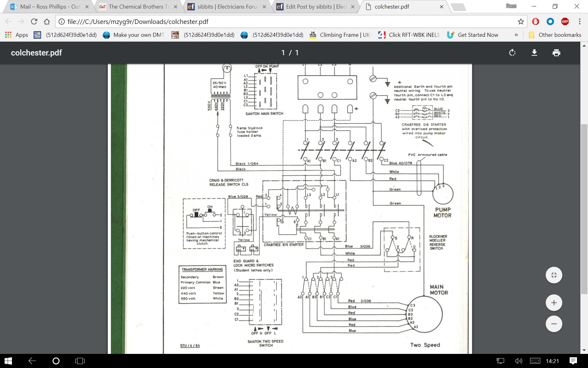Close The Chemical Brothers tab
The image size is (588, 368).
click(175, 7)
